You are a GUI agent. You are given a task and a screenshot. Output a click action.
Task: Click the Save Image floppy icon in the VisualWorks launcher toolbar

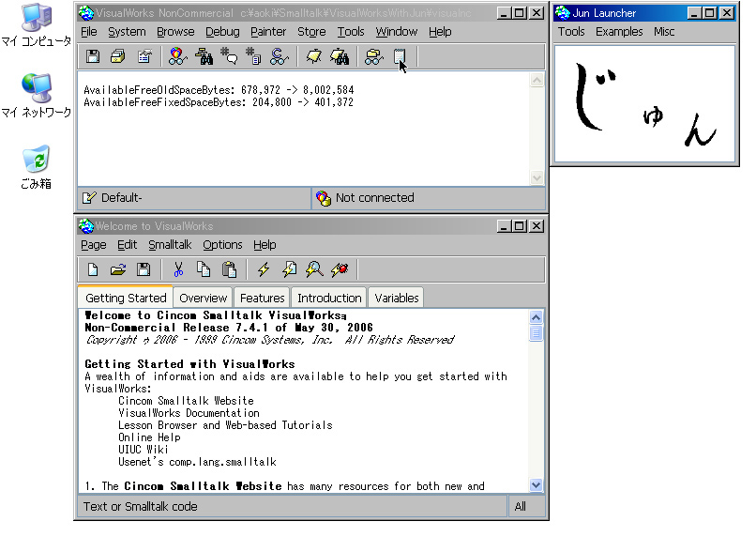pyautogui.click(x=93, y=56)
